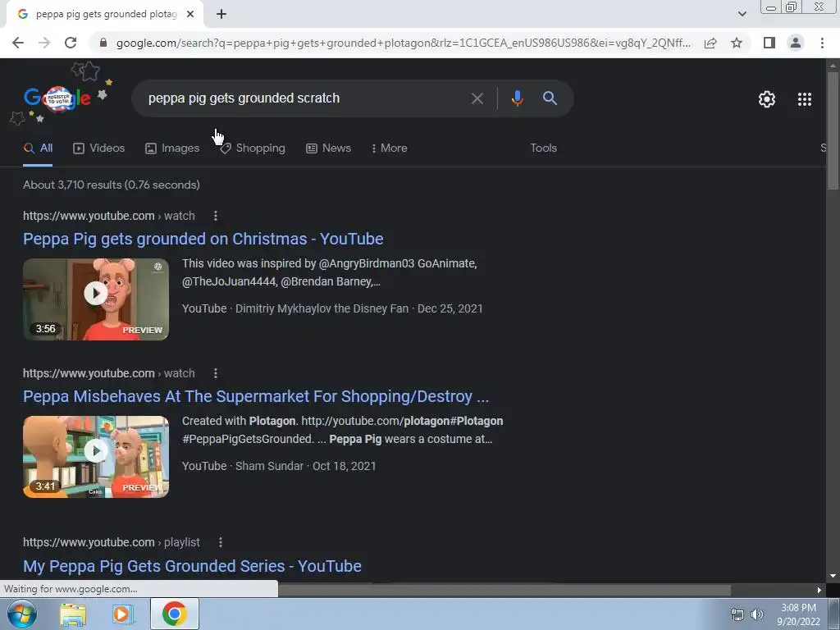Go forward with the browser forward arrow

click(x=44, y=43)
